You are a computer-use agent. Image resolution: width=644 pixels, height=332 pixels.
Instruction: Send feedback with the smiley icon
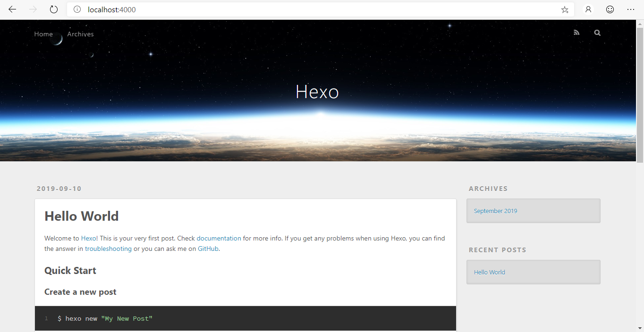point(610,9)
